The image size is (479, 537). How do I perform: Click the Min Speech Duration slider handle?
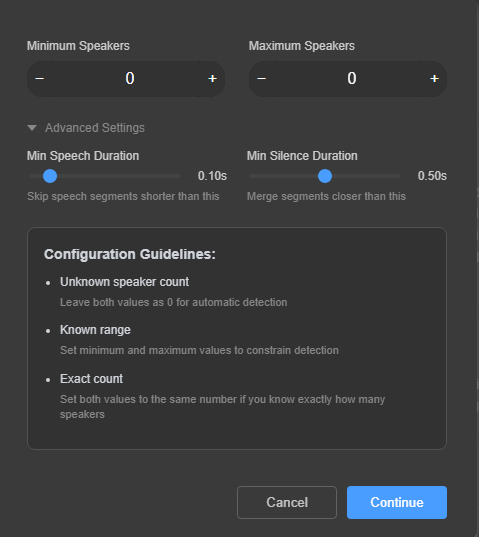(50, 176)
